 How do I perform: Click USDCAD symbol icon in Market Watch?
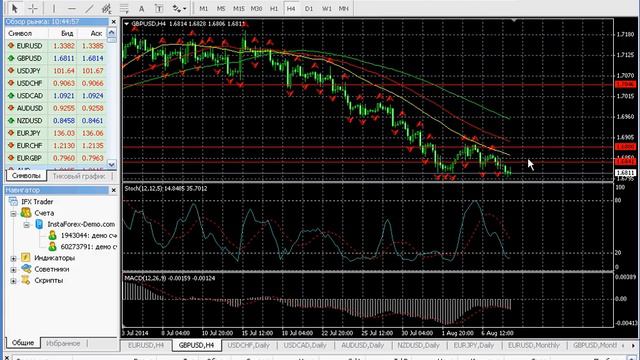pyautogui.click(x=11, y=96)
